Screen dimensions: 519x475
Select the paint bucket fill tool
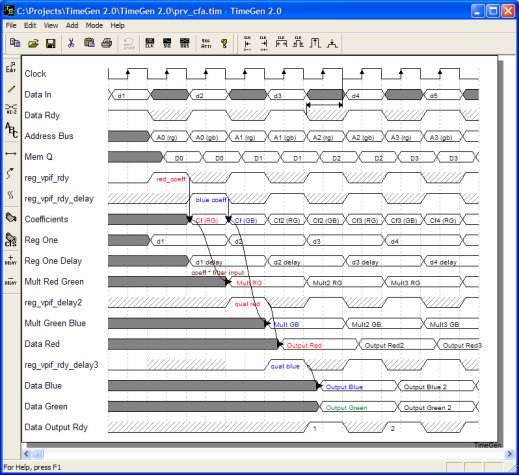11,218
